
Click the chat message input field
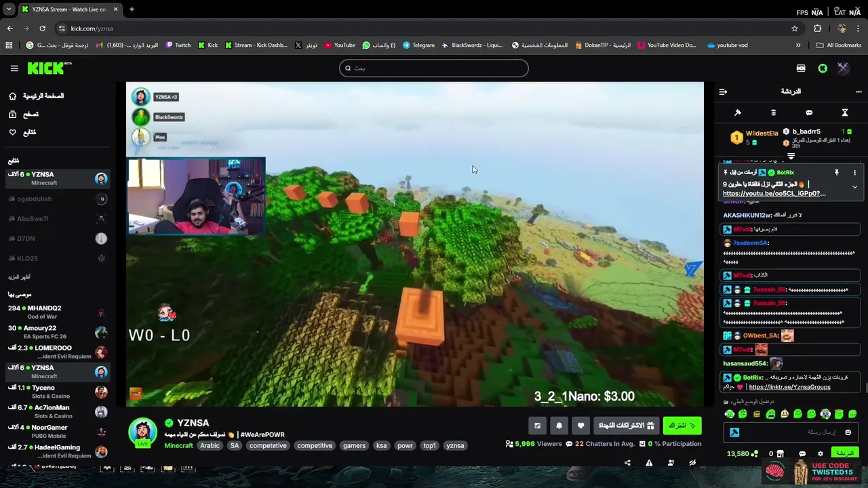pos(791,432)
